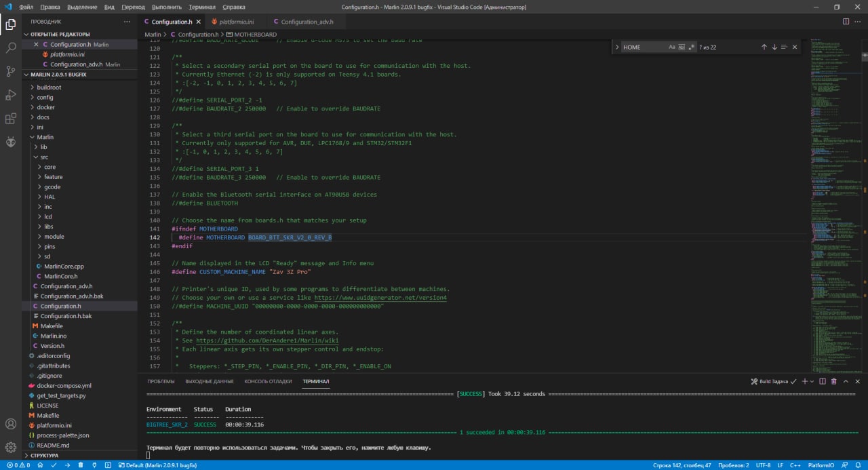The width and height of the screenshot is (868, 470).
Task: Open the Help menu (Справка)
Action: [x=234, y=7]
